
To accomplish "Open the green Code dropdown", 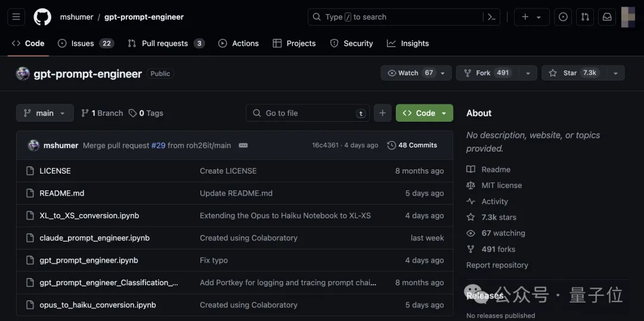I will click(425, 113).
